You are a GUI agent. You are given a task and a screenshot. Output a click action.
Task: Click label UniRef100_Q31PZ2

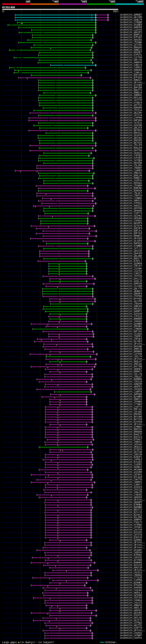coord(131,615)
